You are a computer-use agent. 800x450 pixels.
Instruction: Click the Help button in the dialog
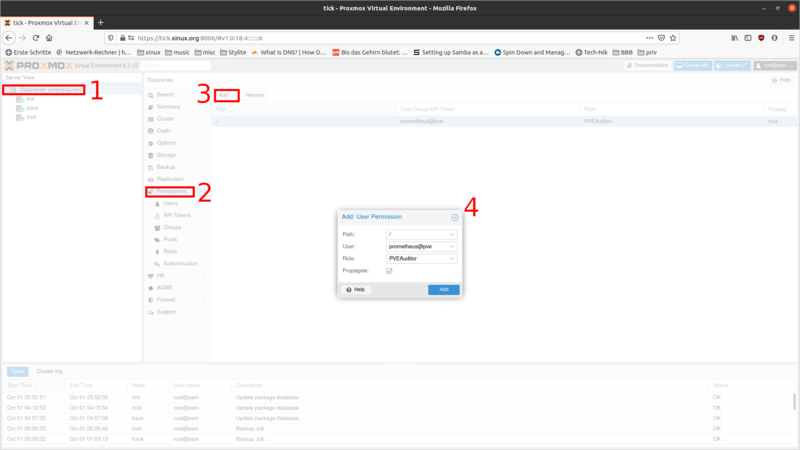(x=355, y=289)
